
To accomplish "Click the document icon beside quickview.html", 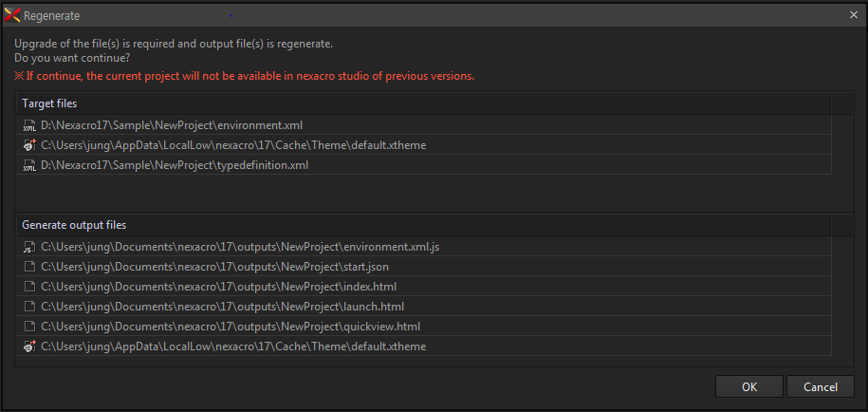I will click(x=29, y=327).
